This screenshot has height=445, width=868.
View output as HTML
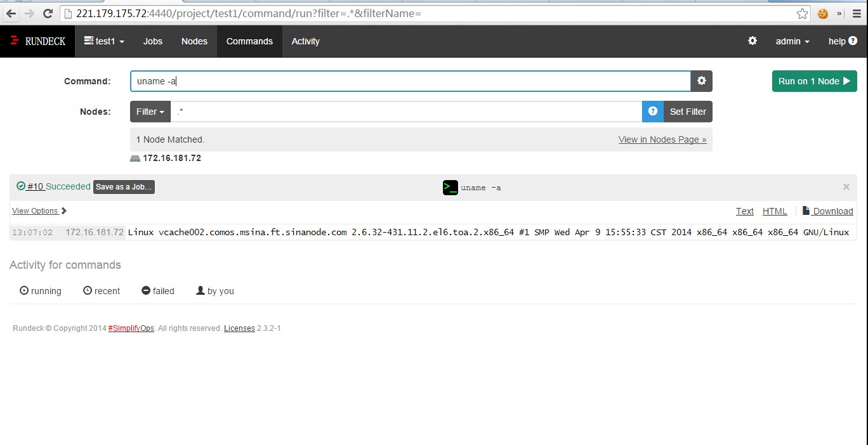(x=775, y=211)
